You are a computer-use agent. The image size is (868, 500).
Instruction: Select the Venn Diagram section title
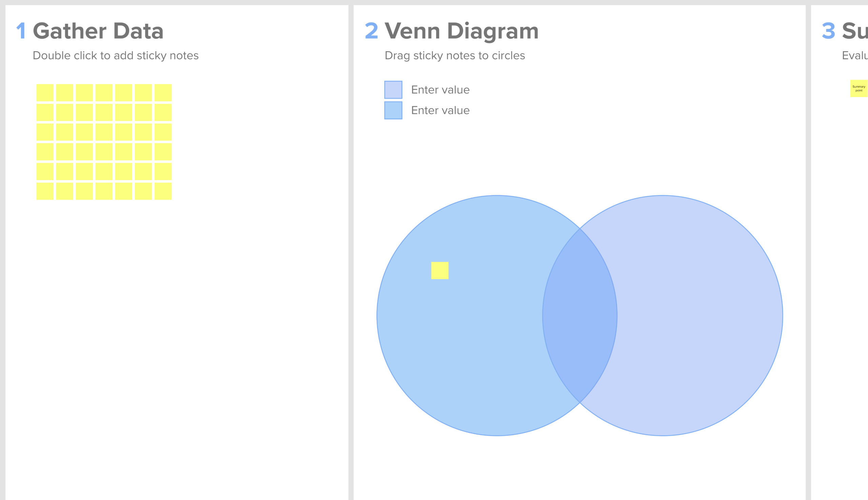point(462,31)
